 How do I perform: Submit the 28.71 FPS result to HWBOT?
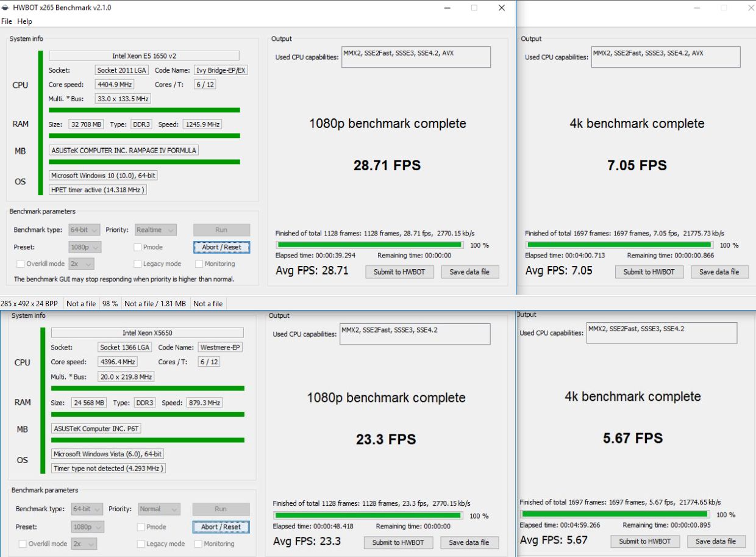(x=399, y=272)
